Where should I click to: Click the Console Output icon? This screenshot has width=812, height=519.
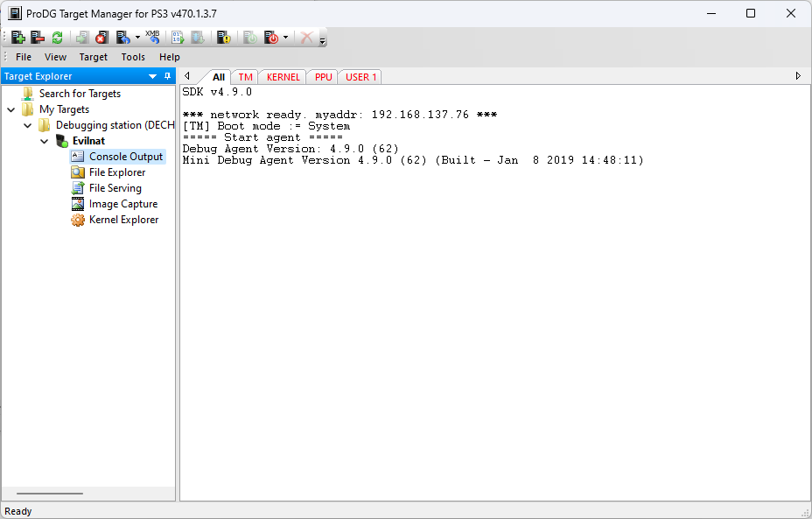pos(78,157)
